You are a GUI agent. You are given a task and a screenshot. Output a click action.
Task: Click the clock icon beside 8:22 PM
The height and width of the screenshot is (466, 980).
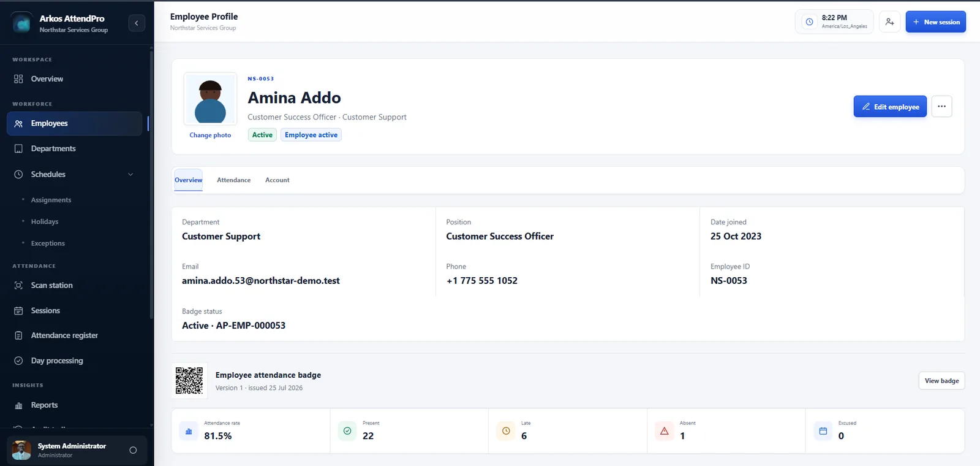pos(809,22)
